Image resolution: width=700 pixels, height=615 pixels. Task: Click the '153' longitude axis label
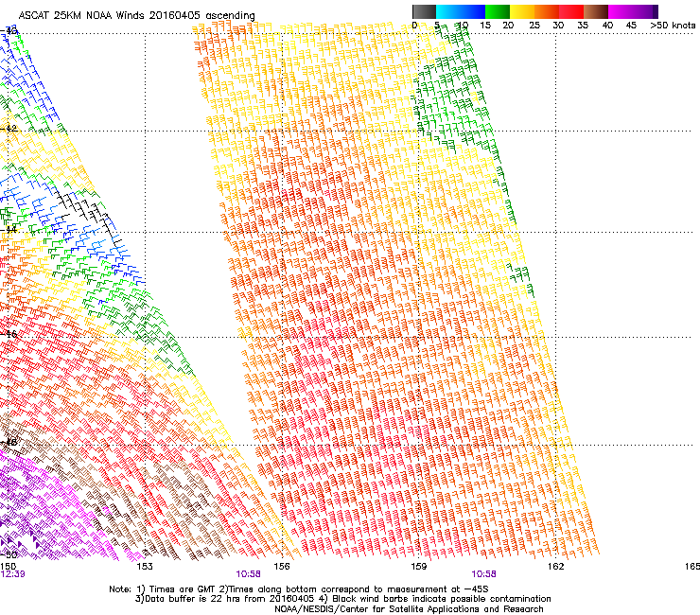point(145,567)
